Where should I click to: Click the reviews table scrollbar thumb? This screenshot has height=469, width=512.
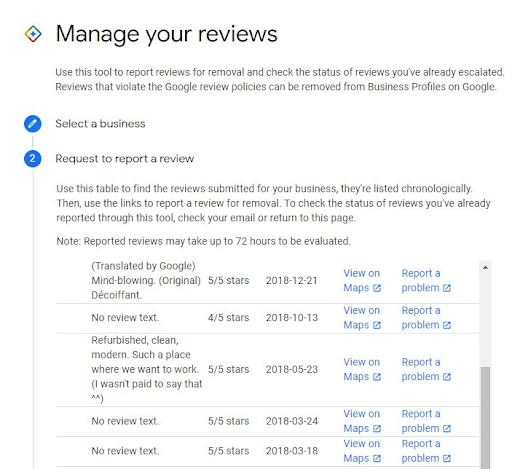[485, 418]
